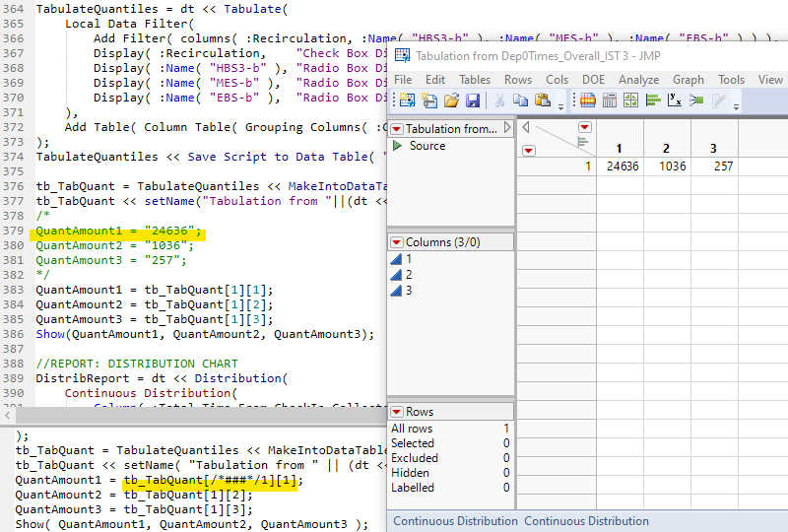Screen dimensions: 788x532
Task: Open the Analyze menu
Action: tap(638, 80)
